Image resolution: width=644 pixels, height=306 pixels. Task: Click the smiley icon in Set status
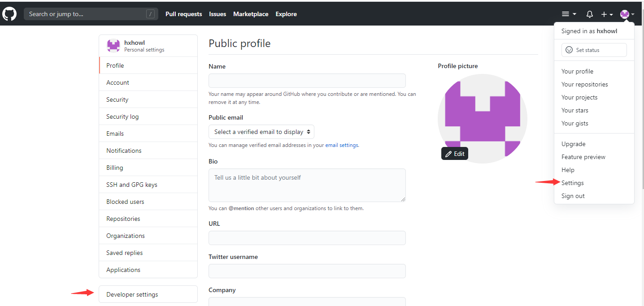(x=569, y=50)
